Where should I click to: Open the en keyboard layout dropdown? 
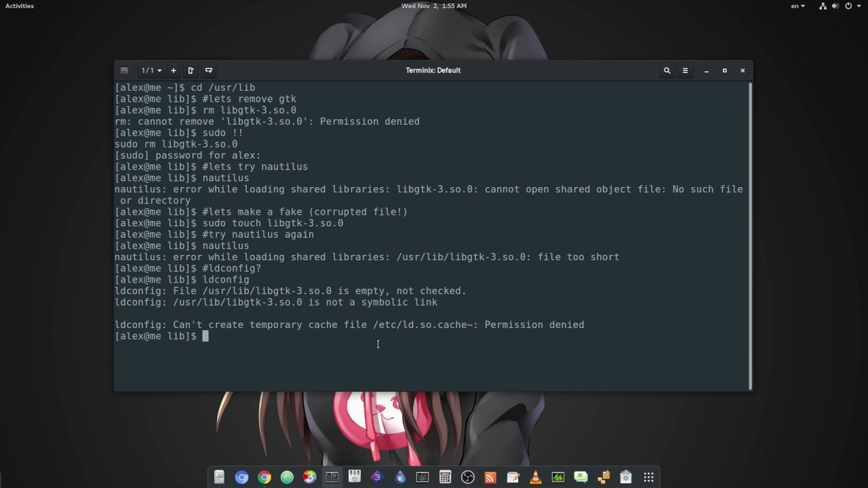pyautogui.click(x=798, y=6)
